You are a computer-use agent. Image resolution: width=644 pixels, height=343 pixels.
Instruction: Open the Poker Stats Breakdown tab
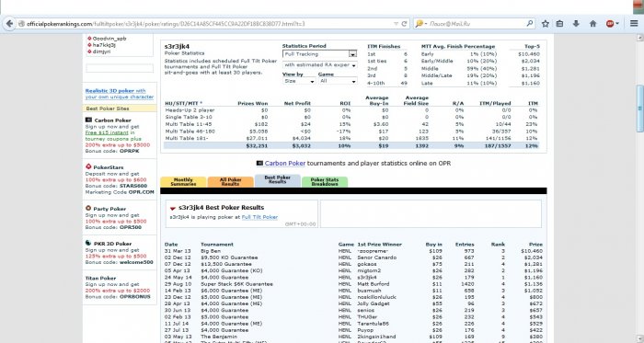[x=325, y=182]
